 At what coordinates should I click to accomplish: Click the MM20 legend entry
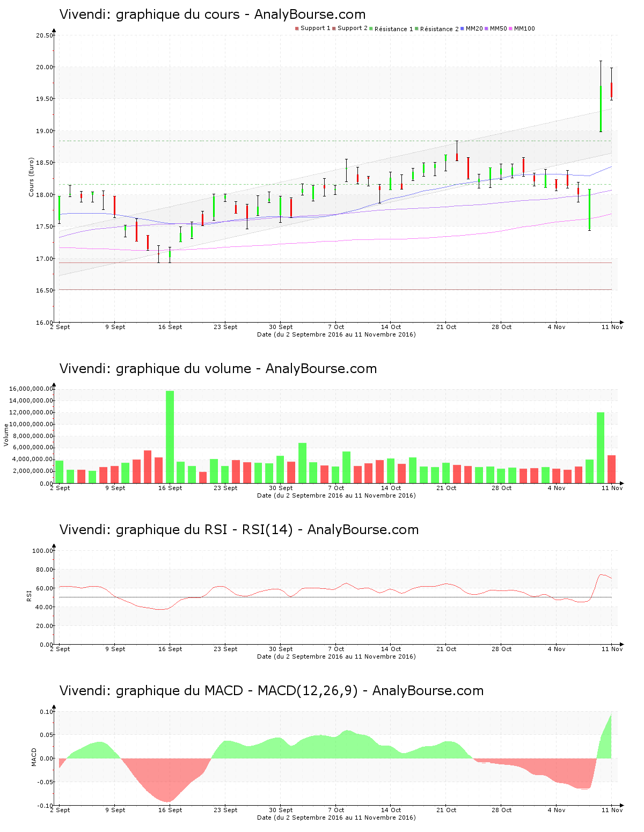(x=472, y=28)
